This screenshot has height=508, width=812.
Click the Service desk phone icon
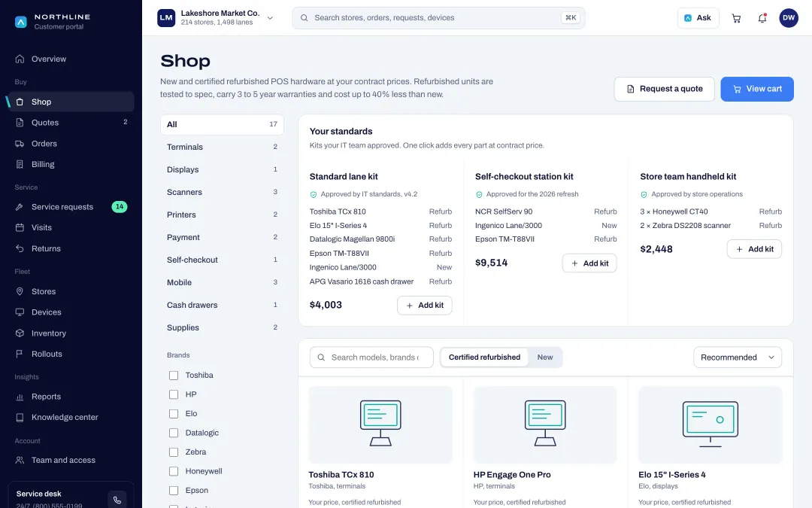pyautogui.click(x=117, y=500)
